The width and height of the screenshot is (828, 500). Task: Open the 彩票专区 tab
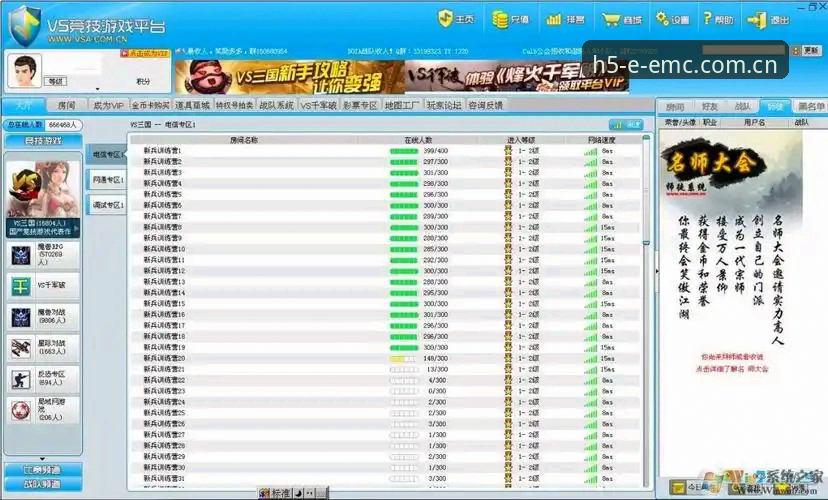(x=360, y=105)
